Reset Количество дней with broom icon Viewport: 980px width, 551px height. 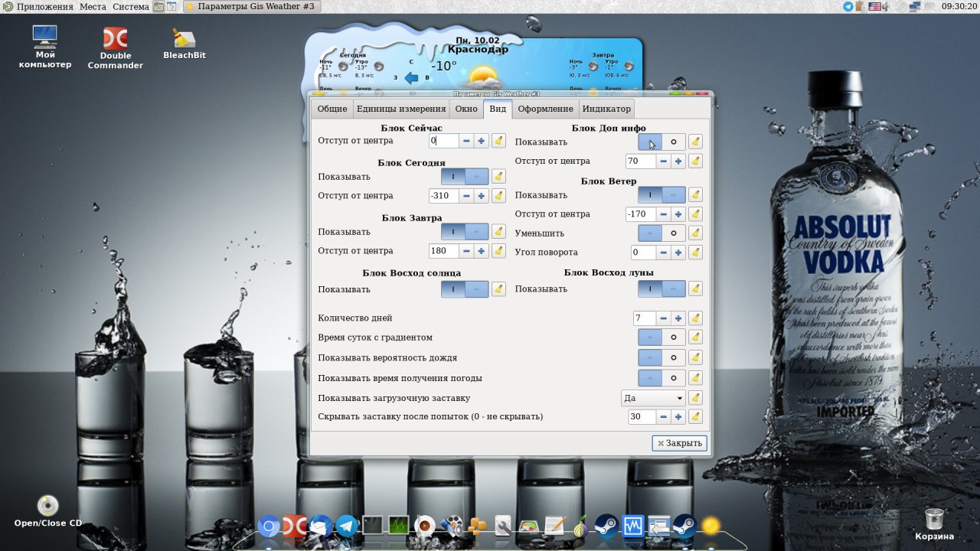click(x=695, y=318)
